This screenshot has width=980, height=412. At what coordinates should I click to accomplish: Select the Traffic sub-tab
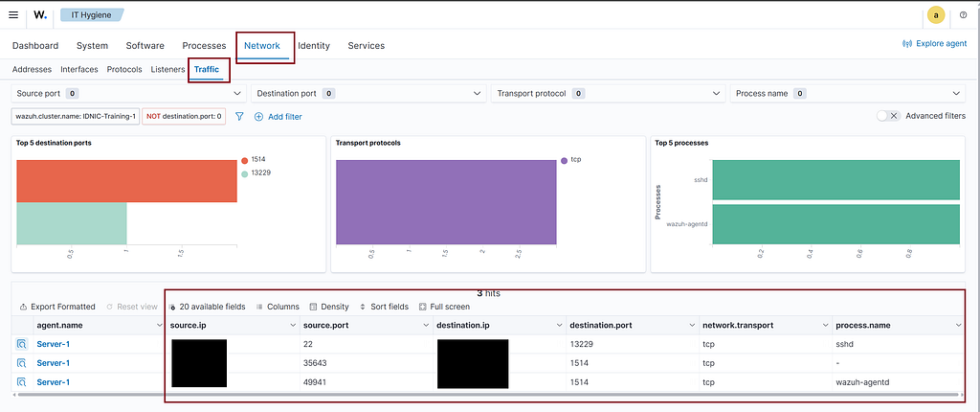tap(207, 70)
